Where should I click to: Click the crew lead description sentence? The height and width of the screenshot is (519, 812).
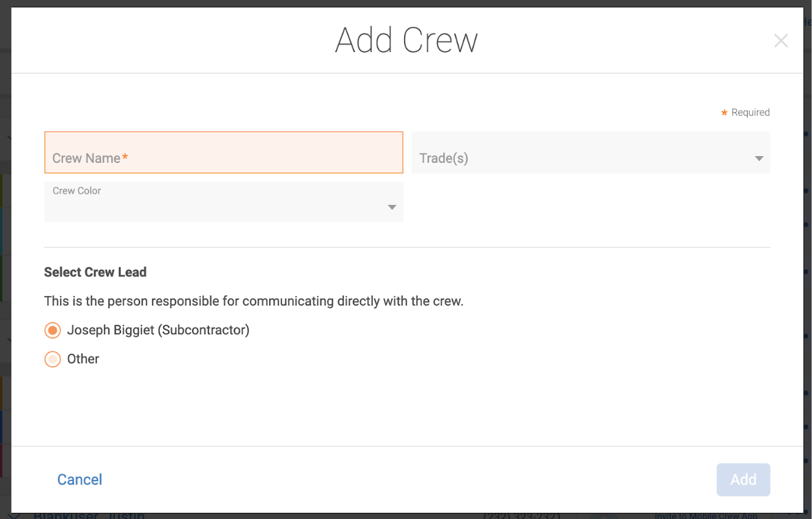pos(254,302)
